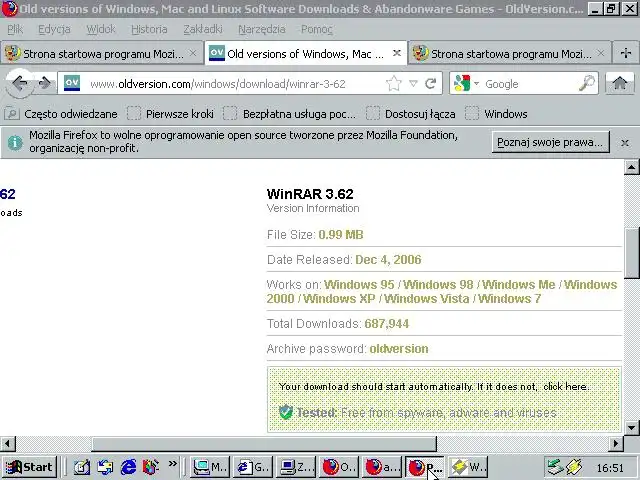Open the Zakładki menu
Image resolution: width=640 pixels, height=480 pixels.
[x=202, y=29]
